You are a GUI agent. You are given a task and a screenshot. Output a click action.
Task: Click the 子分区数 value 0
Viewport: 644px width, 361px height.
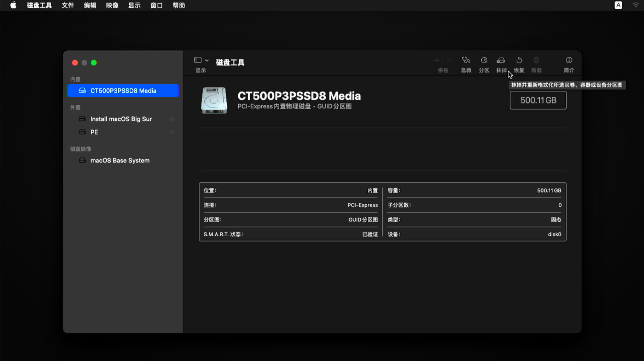coord(560,205)
